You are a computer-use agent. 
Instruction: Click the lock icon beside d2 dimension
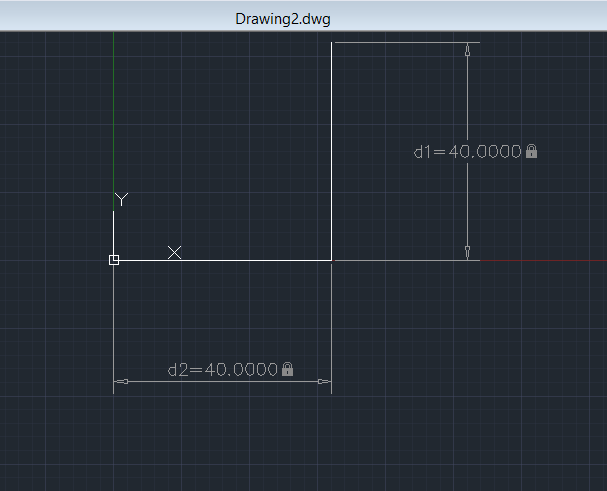288,369
